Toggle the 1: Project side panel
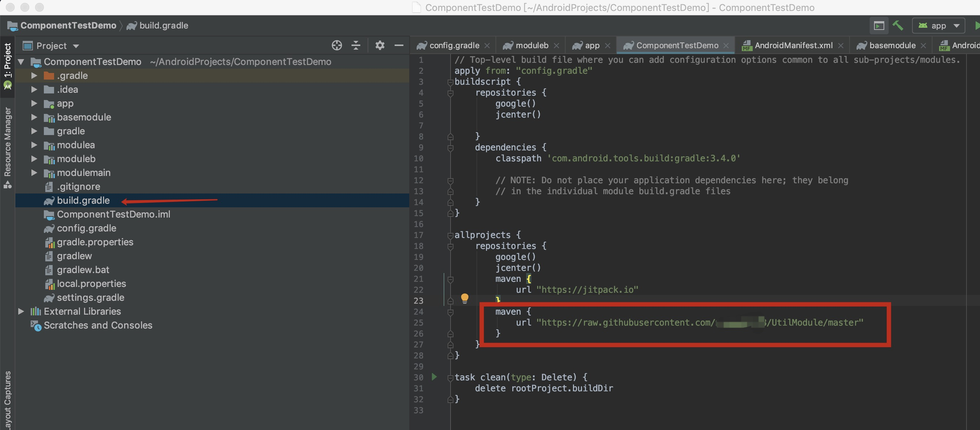Image resolution: width=980 pixels, height=430 pixels. tap(7, 65)
